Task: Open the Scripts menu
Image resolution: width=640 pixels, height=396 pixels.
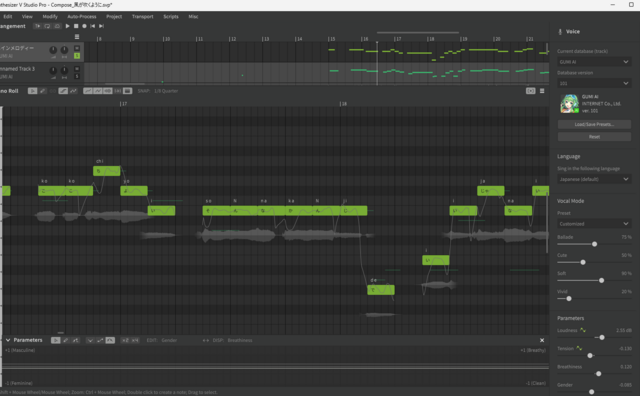Action: (x=171, y=17)
